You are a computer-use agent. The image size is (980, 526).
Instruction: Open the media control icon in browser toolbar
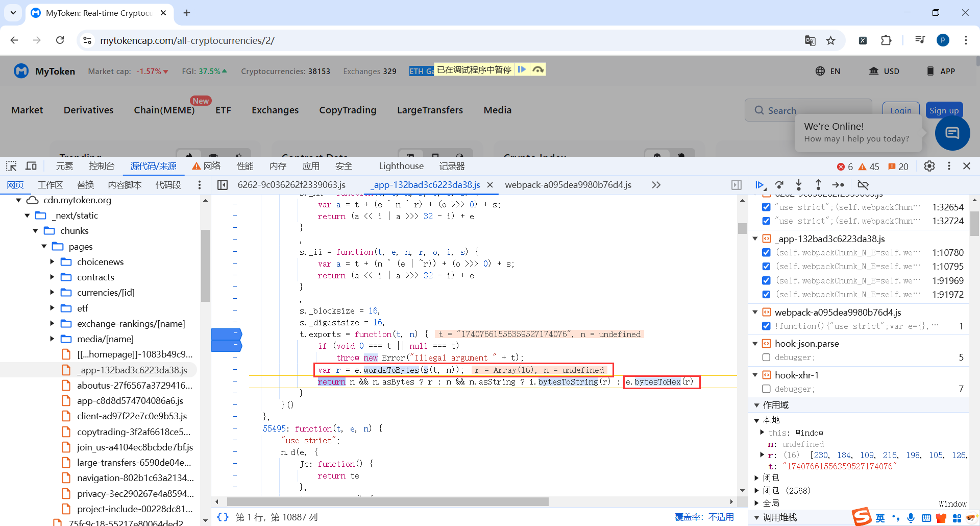[x=920, y=40]
